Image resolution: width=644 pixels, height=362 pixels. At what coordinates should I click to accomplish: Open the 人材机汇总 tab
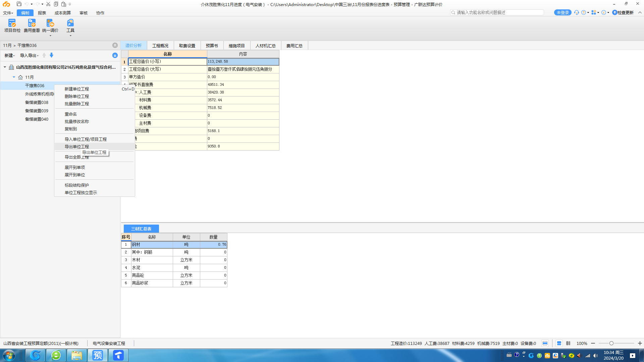[x=266, y=46]
